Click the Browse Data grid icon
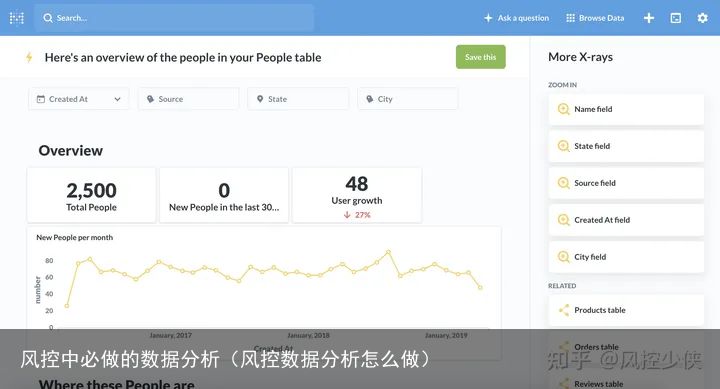The height and width of the screenshot is (389, 720). point(570,18)
